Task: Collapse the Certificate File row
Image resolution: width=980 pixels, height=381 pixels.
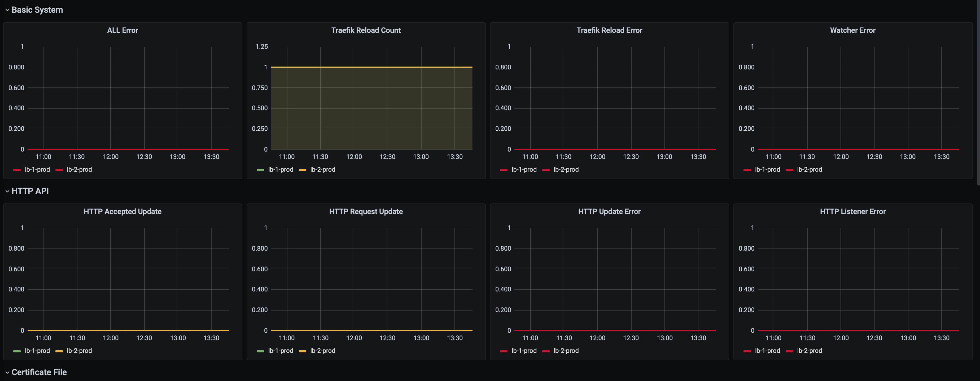Action: 39,372
